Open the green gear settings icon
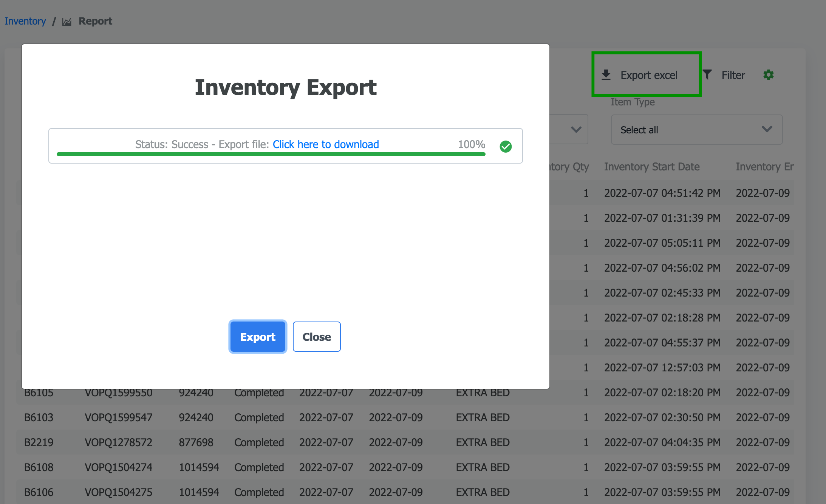 tap(768, 75)
